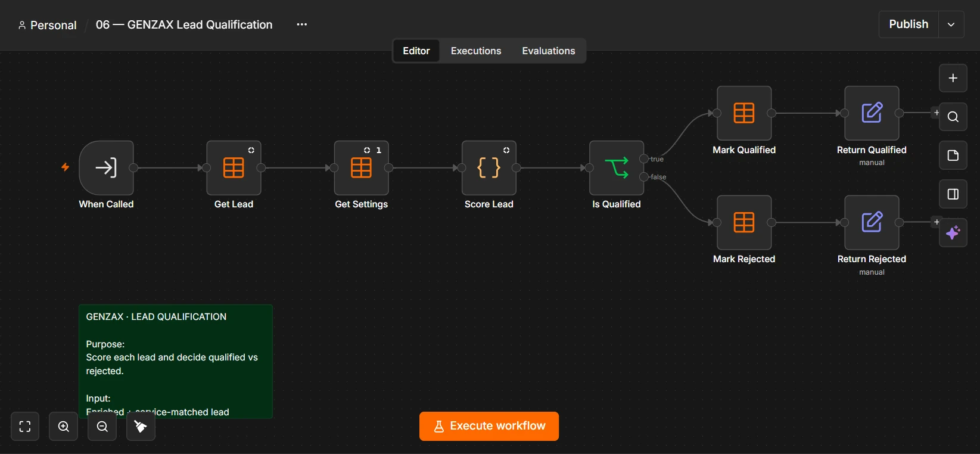The height and width of the screenshot is (454, 980).
Task: Zoom out of the canvas
Action: 102,427
